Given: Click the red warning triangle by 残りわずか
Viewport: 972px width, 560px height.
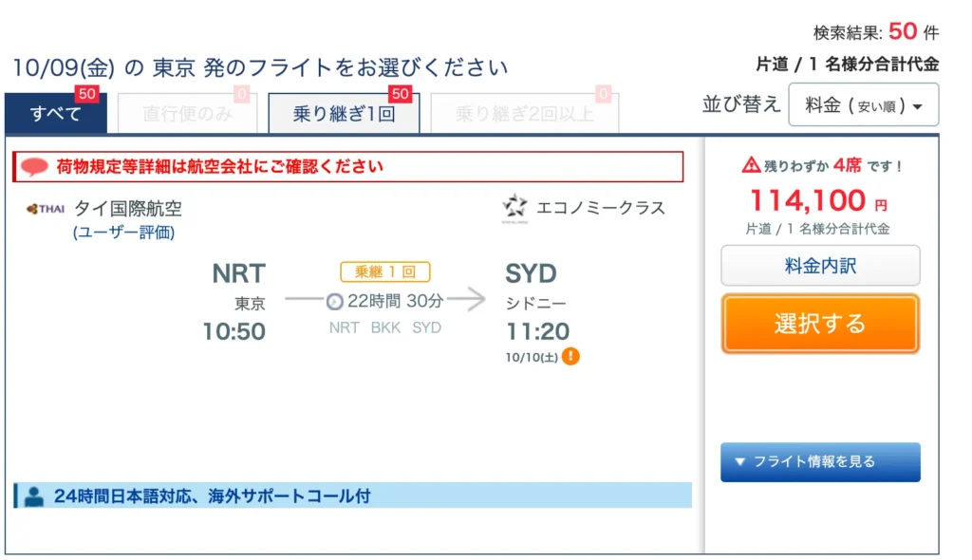Looking at the screenshot, I should (x=751, y=165).
